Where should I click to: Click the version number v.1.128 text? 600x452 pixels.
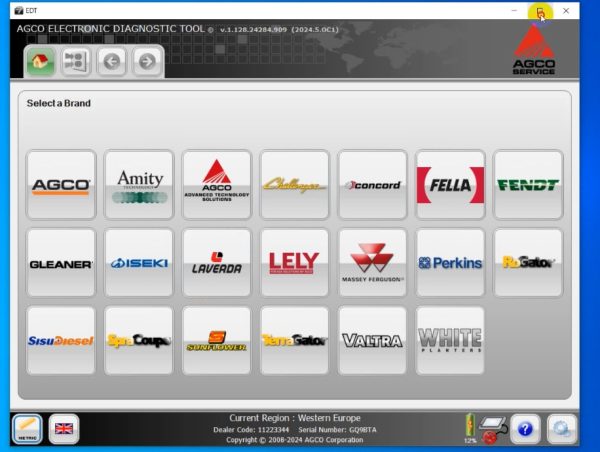tap(279, 29)
